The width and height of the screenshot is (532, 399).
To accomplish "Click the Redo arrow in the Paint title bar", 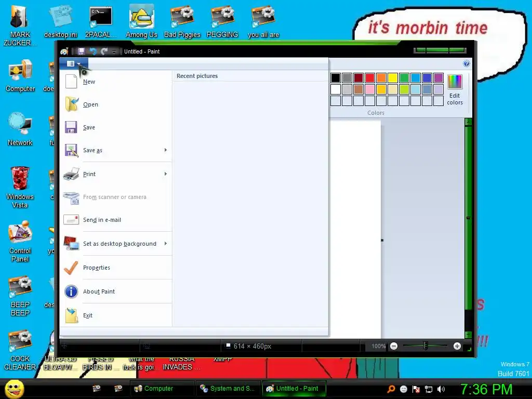I will pyautogui.click(x=104, y=51).
